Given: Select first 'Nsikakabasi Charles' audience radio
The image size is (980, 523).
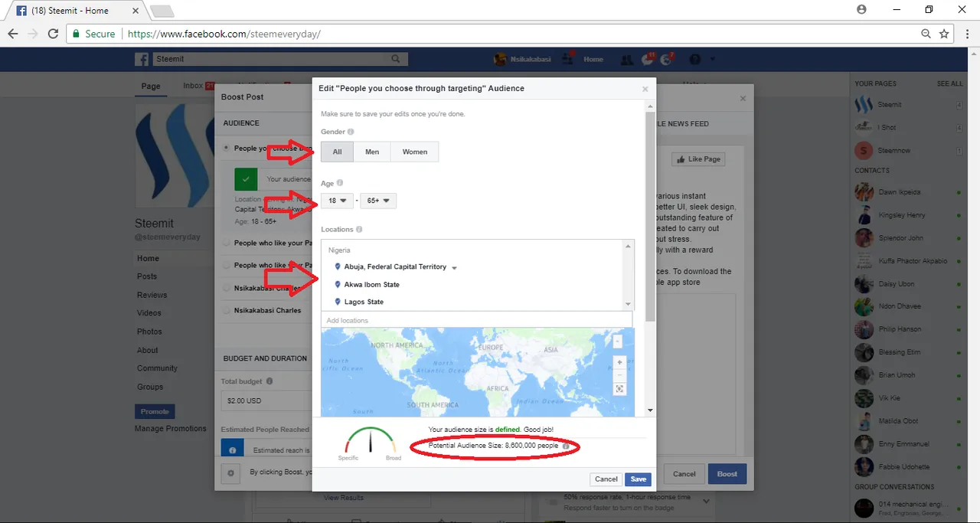Looking at the screenshot, I should tap(226, 288).
